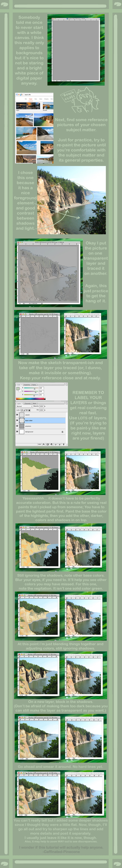
Task: Open the blend mode Normal dropdown
Action: point(24,406)
